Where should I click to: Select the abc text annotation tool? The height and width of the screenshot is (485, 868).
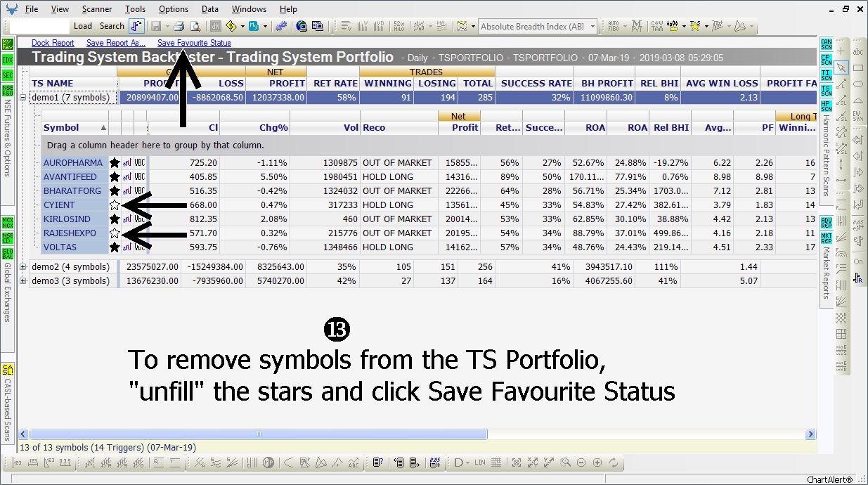tap(858, 51)
